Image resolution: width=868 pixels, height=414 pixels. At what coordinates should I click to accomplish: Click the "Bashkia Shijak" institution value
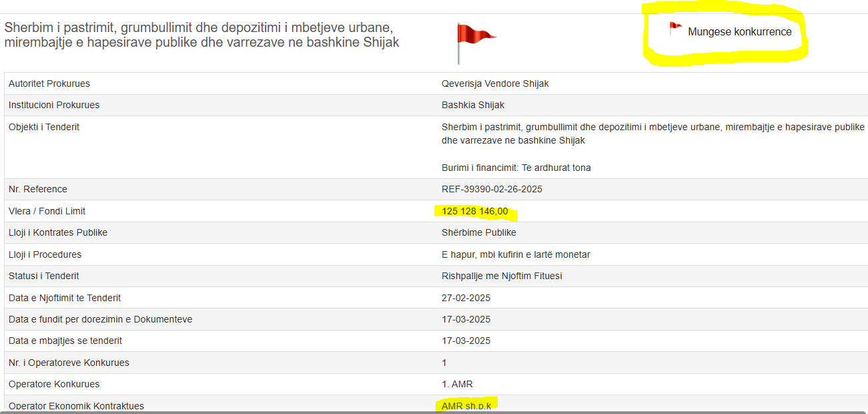click(473, 105)
